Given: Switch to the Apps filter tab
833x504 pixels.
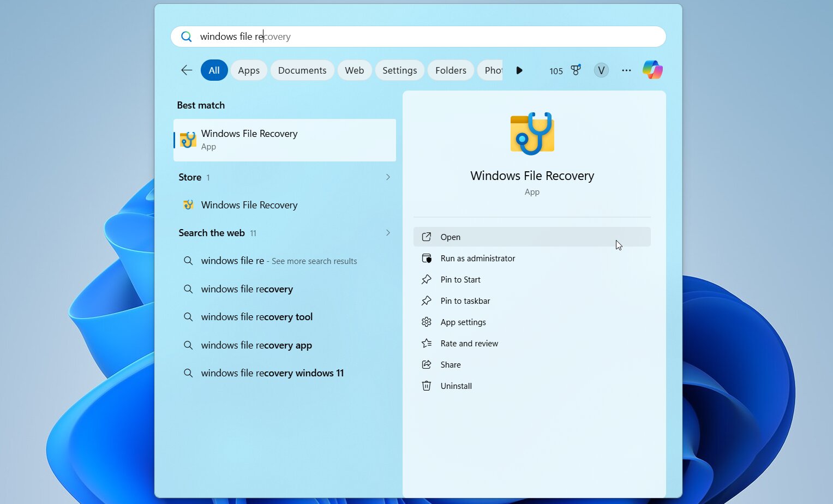Looking at the screenshot, I should click(249, 70).
